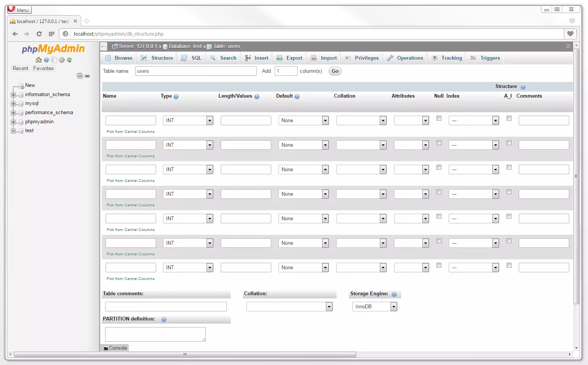Click the horizontal page scrollbar
The image size is (588, 365).
coord(185,355)
